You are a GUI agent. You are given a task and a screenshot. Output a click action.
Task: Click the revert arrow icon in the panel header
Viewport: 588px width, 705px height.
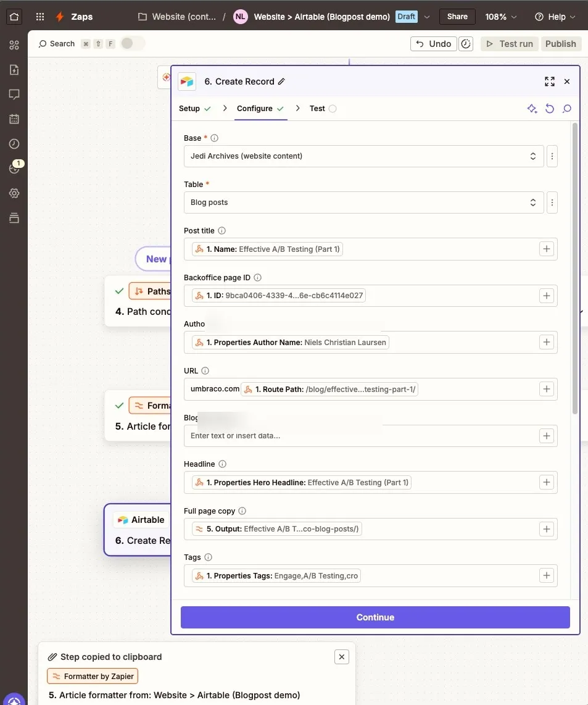click(550, 108)
